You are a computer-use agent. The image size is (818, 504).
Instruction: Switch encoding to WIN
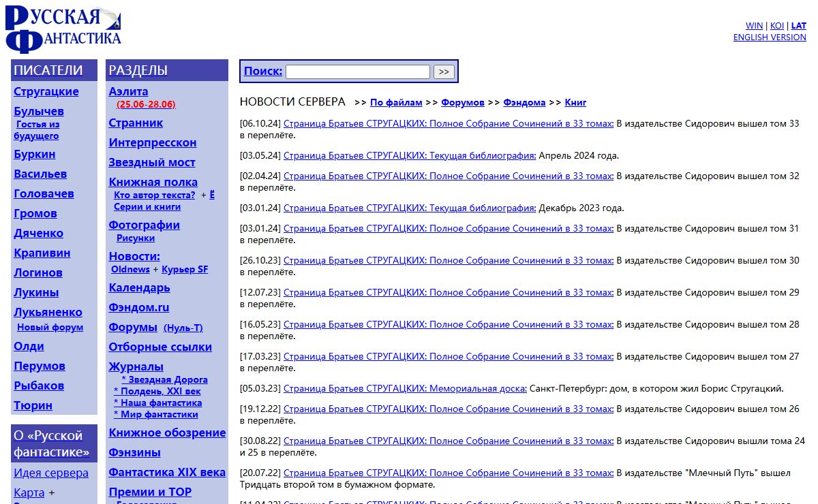(x=754, y=26)
